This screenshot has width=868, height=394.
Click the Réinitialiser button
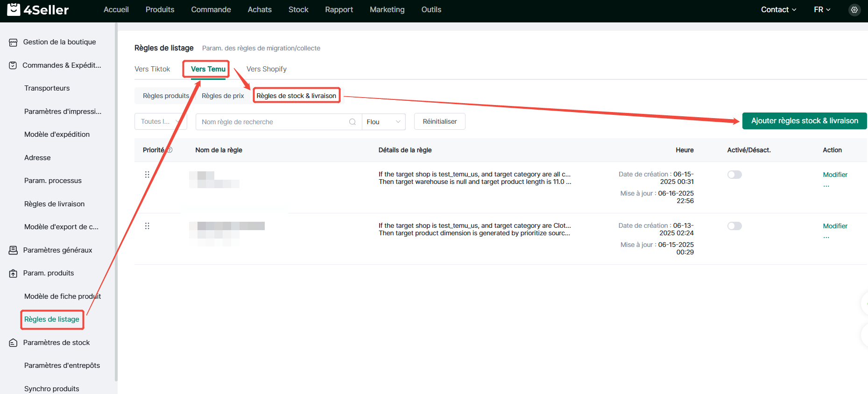pos(440,121)
